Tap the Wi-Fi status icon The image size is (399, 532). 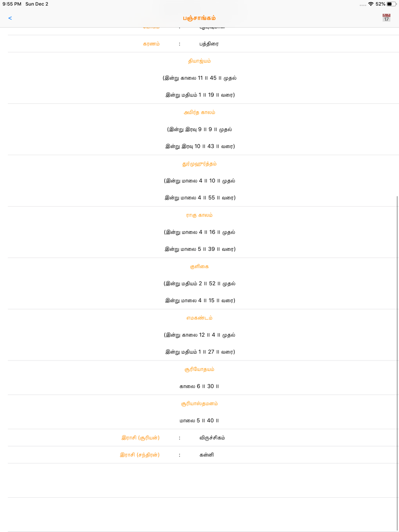tap(371, 4)
